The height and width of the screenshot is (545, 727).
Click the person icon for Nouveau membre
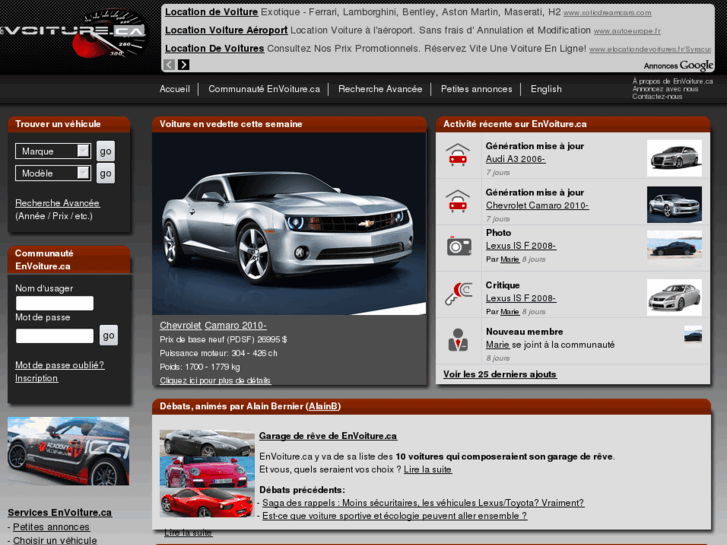pyautogui.click(x=458, y=340)
